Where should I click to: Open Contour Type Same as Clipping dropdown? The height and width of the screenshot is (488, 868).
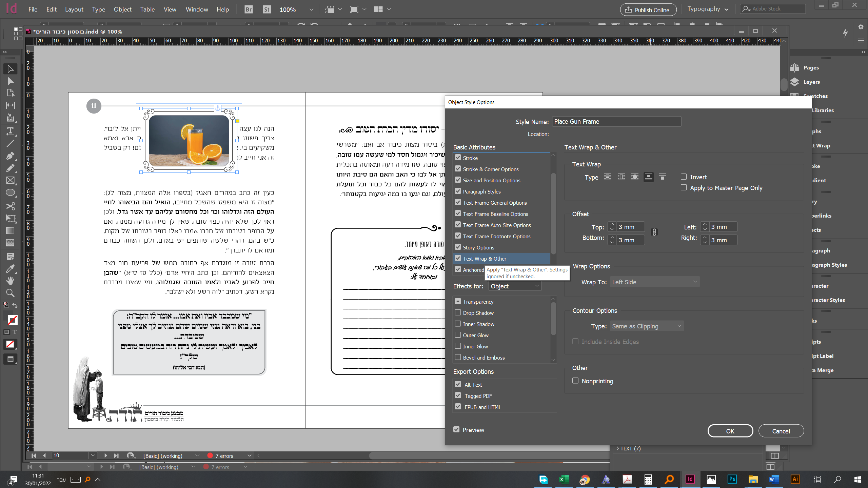(x=647, y=326)
